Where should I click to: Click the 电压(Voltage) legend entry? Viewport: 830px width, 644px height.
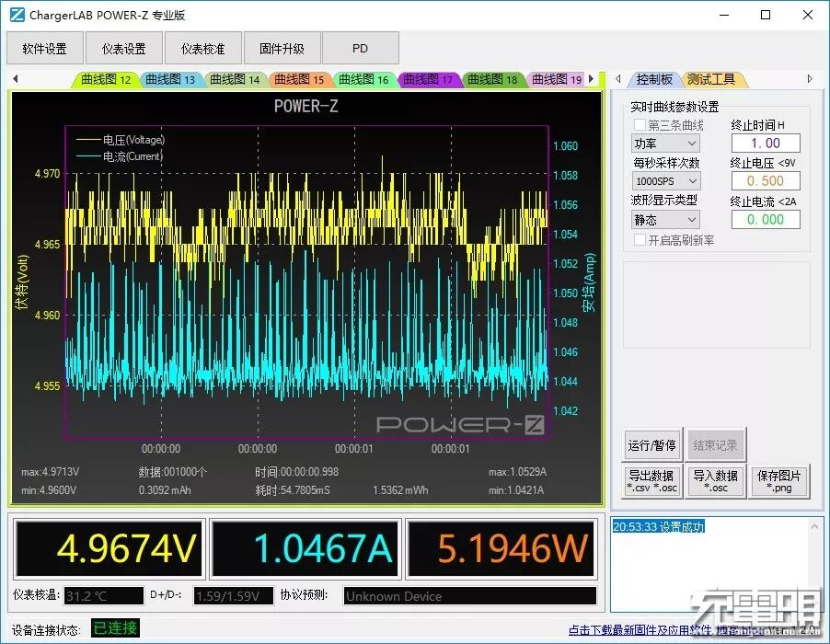click(121, 140)
